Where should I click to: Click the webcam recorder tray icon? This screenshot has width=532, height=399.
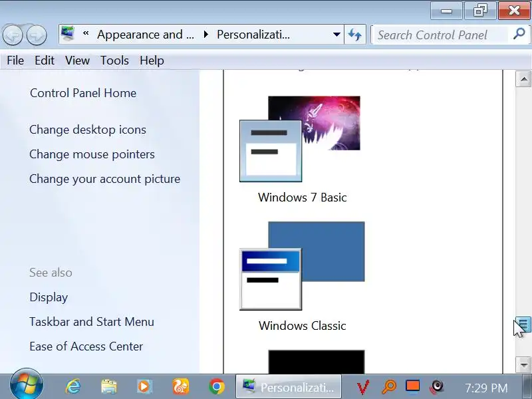point(437,387)
